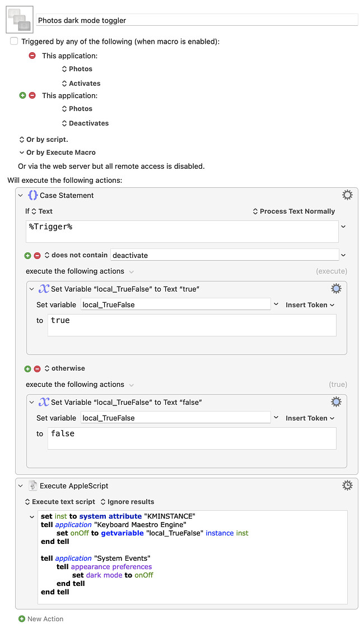Delete the 'otherwise' case
Viewport: 364px width, 628px height.
coord(37,368)
